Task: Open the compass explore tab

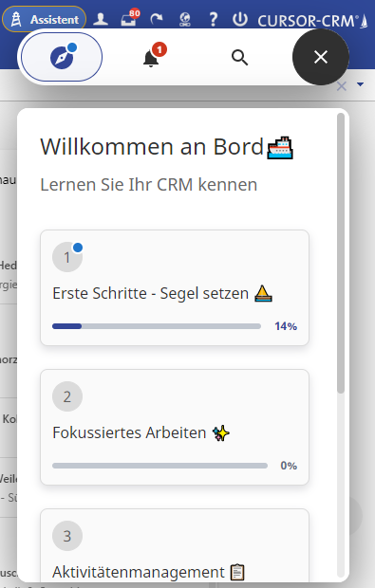Action: [x=62, y=57]
